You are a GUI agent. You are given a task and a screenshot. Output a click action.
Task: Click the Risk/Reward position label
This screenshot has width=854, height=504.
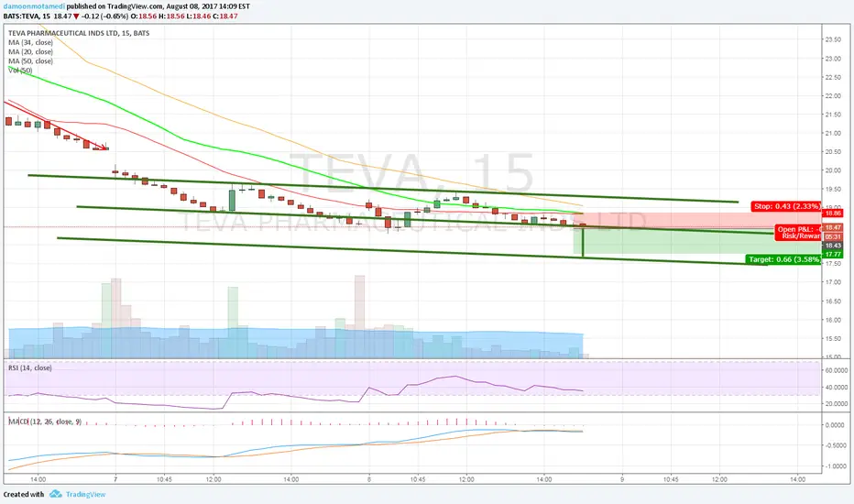pos(801,236)
